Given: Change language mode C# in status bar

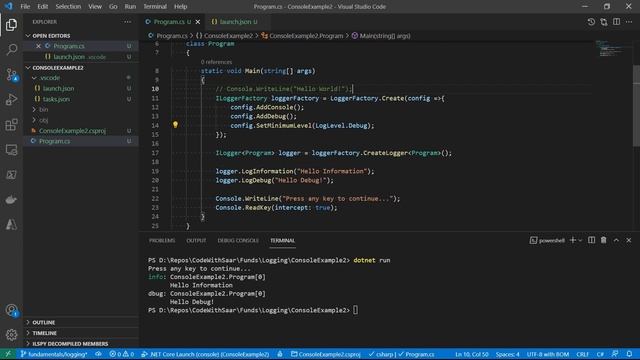Looking at the screenshot, I should [x=600, y=354].
